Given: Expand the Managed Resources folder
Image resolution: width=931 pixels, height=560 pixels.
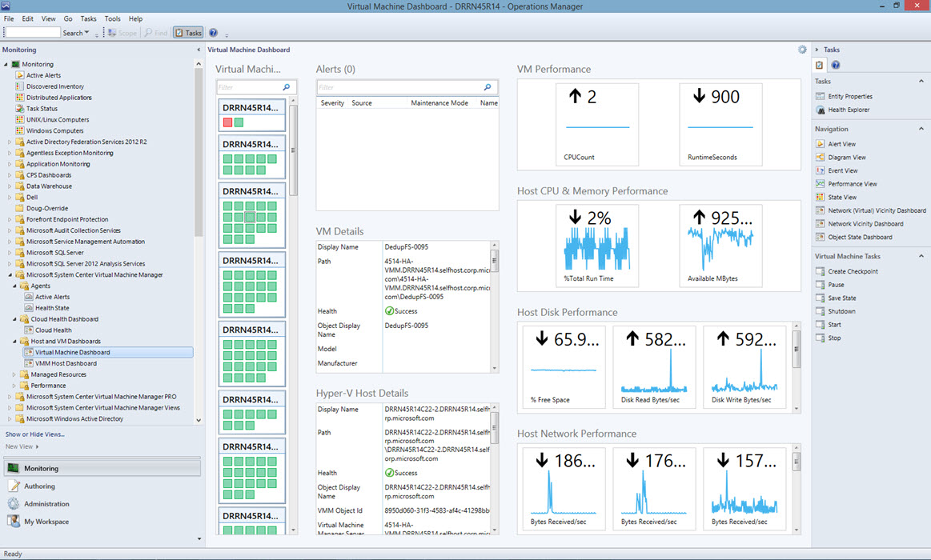Looking at the screenshot, I should (x=14, y=374).
